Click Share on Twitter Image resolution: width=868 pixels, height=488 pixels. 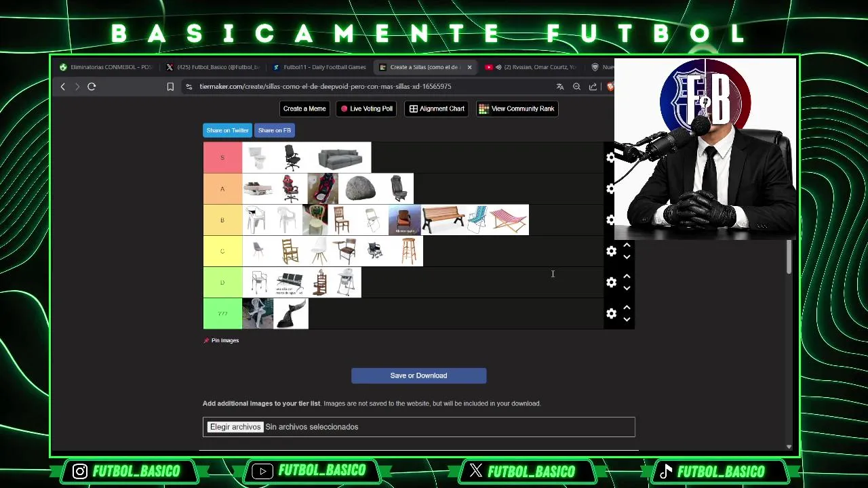pos(227,130)
